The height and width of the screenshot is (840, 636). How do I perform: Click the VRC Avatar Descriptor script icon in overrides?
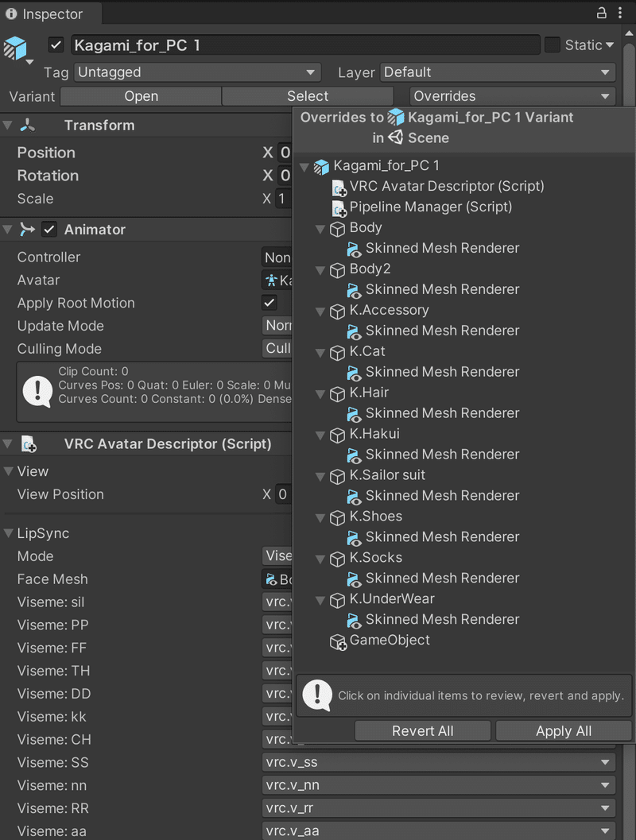[x=339, y=188]
